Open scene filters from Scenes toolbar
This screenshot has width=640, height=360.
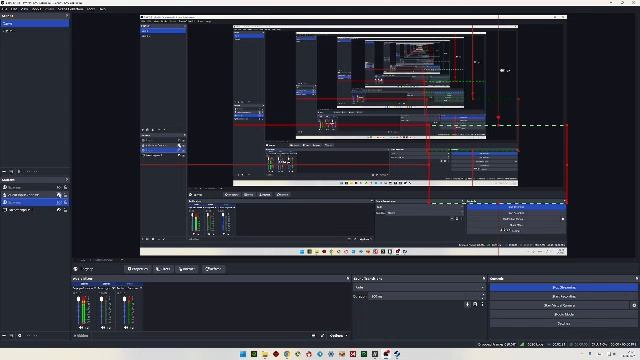pos(19,171)
